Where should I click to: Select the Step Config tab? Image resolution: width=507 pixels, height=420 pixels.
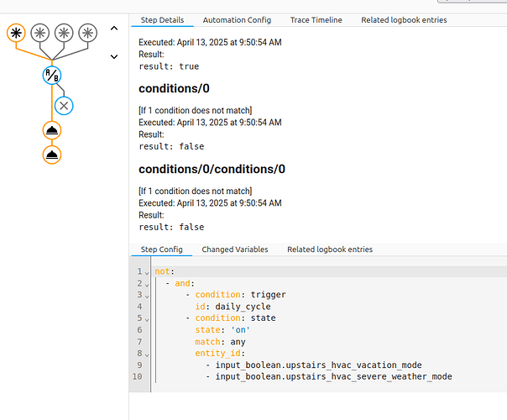161,249
